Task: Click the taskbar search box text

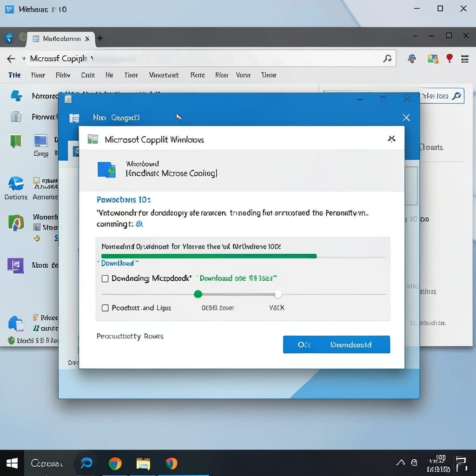Action: click(46, 463)
